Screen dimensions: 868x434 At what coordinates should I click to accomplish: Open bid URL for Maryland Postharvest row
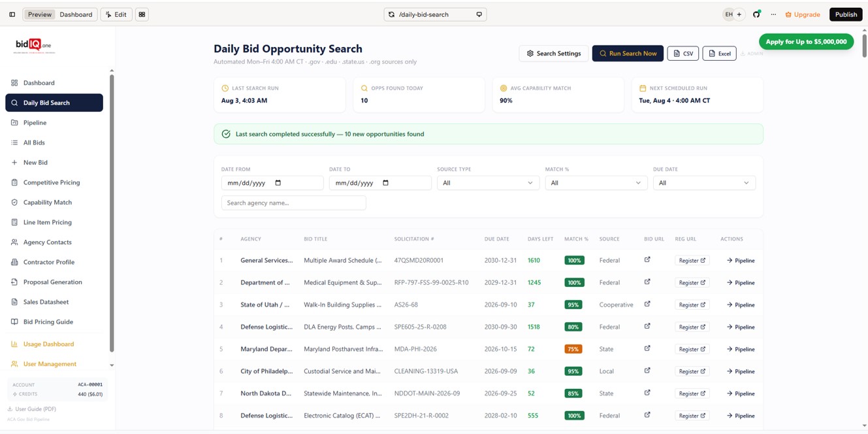click(x=647, y=349)
